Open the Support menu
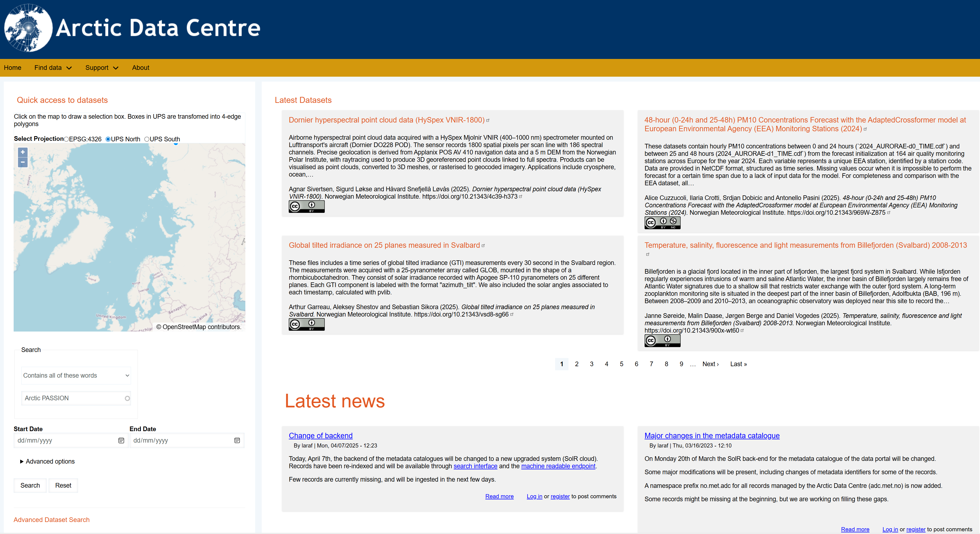Viewport: 980px width, 534px height. point(102,68)
